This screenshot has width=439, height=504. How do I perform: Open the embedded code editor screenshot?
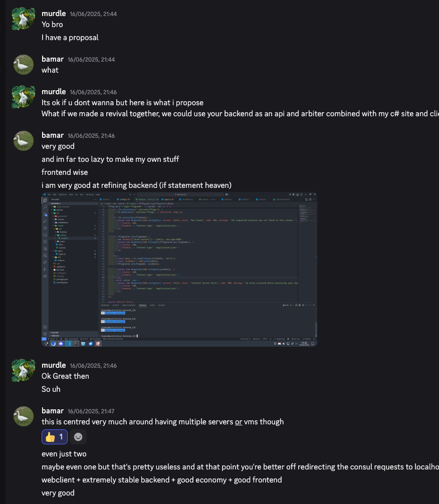tap(179, 269)
